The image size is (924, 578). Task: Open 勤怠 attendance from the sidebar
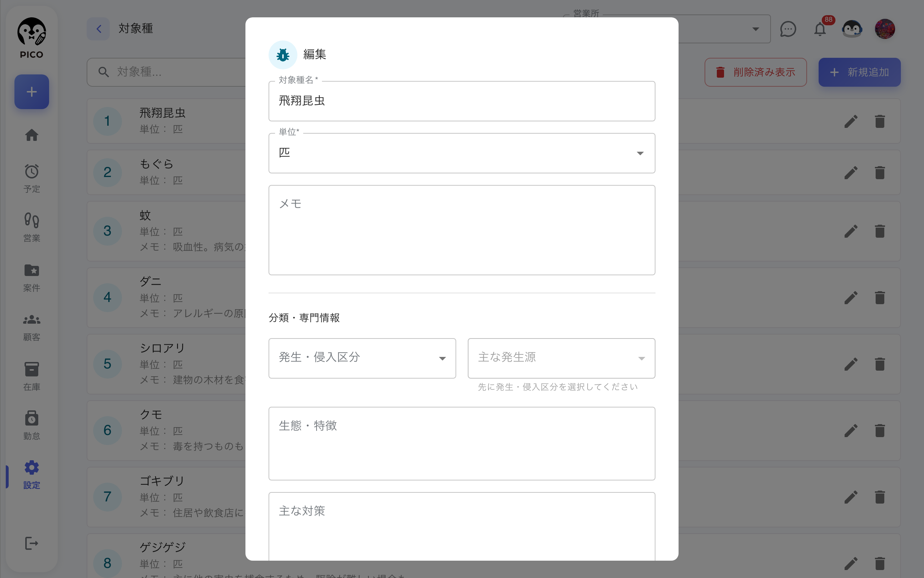[32, 426]
